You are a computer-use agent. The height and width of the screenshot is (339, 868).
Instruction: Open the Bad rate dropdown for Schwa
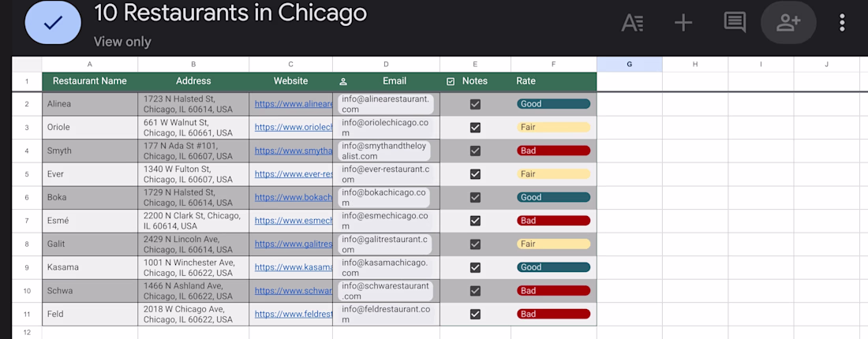pos(554,290)
